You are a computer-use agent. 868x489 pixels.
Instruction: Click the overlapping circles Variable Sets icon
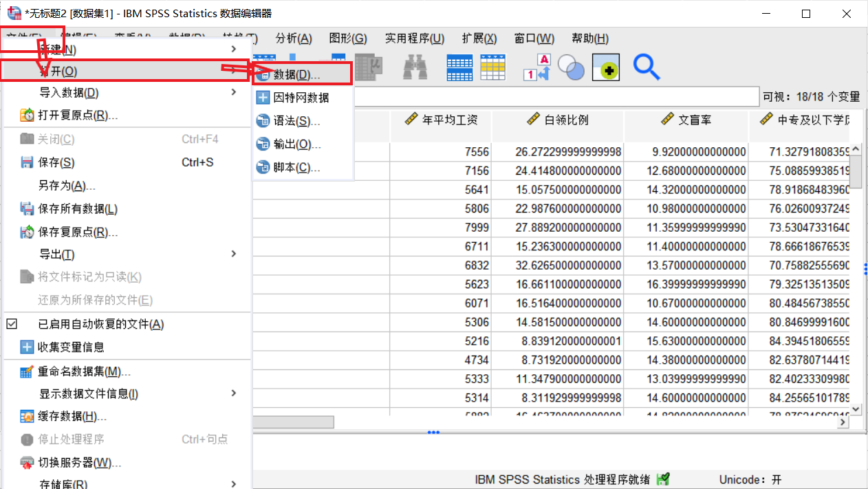click(570, 67)
